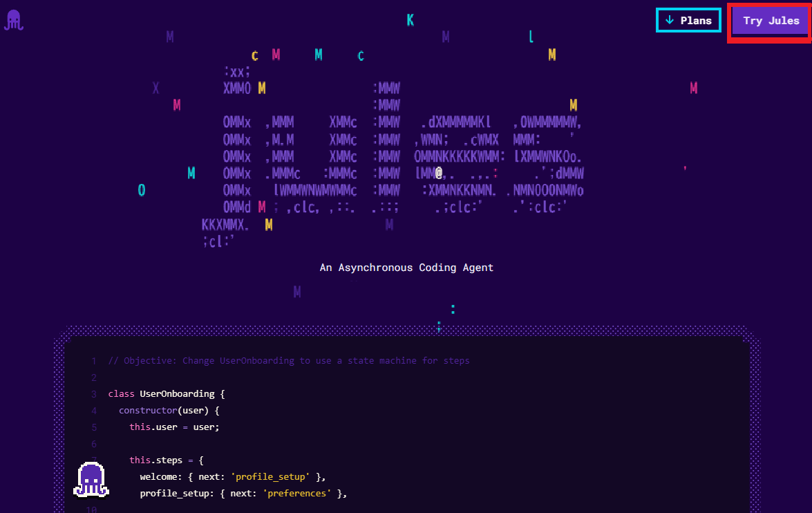Click the 'this.steps = {' code line
The height and width of the screenshot is (513, 812).
click(167, 460)
